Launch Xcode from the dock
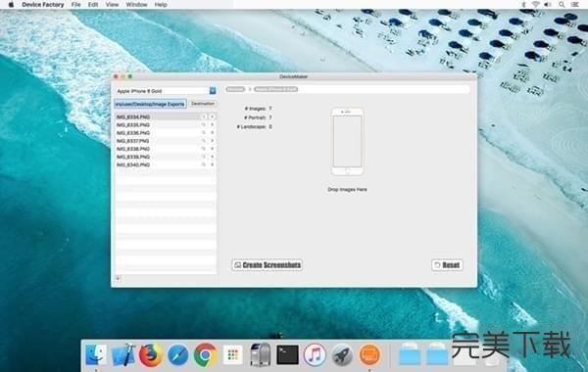This screenshot has width=588, height=372. pos(123,354)
